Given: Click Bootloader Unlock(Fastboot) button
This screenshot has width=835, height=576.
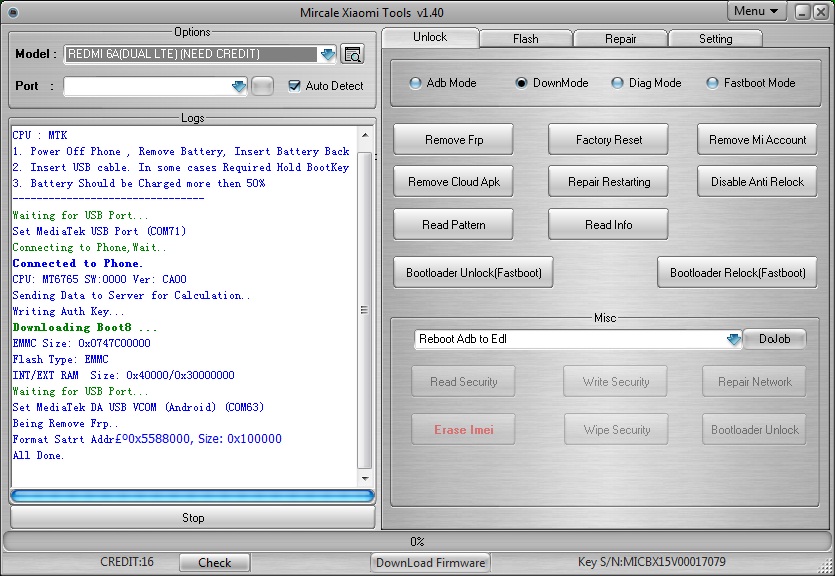Looking at the screenshot, I should (473, 273).
